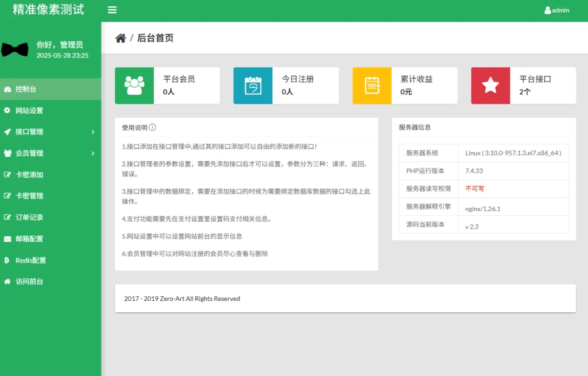588x376 pixels.
Task: Expand the 会员管理 submenu chevron
Action: tap(93, 153)
